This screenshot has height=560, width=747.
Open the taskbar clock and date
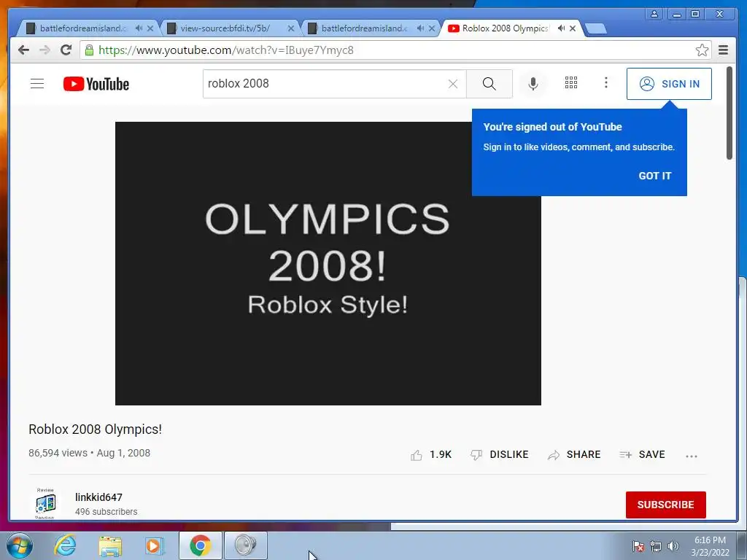click(710, 546)
